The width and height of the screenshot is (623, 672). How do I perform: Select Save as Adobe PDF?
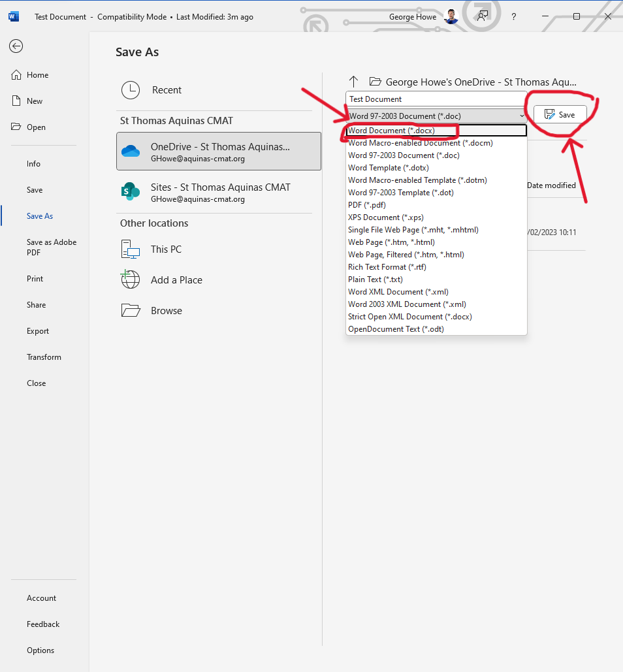pyautogui.click(x=52, y=248)
